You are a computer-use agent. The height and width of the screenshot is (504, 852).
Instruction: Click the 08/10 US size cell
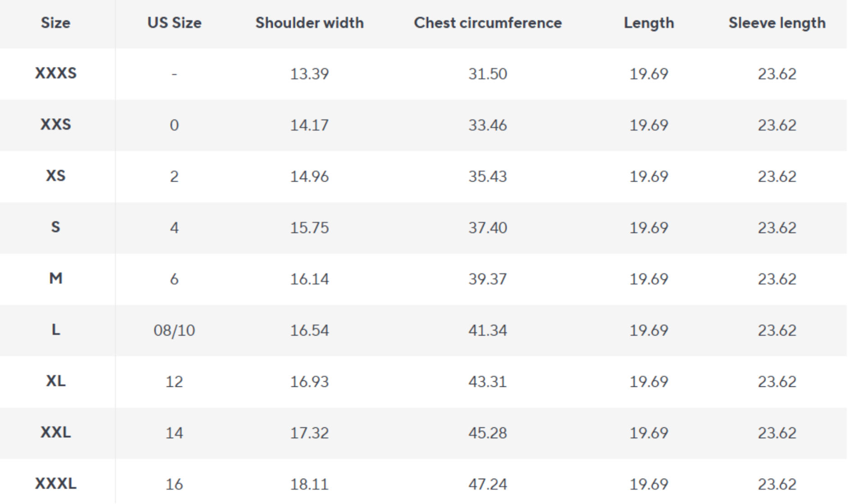tap(174, 330)
